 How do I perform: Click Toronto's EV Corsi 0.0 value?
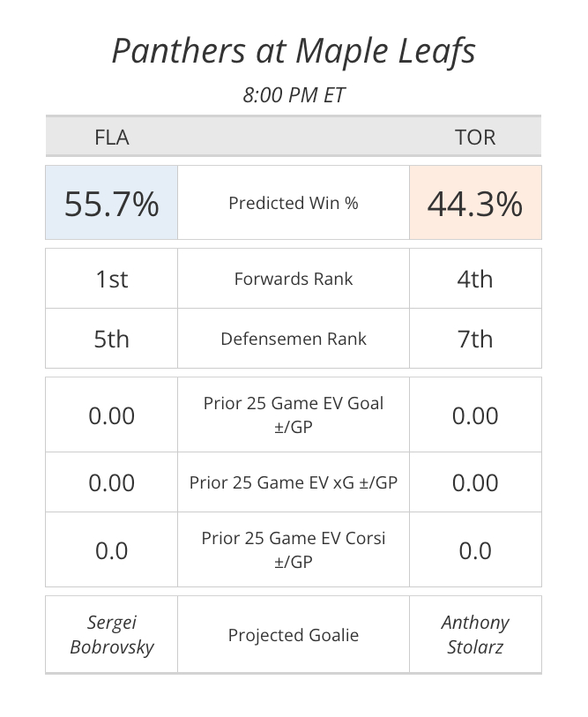pos(475,550)
